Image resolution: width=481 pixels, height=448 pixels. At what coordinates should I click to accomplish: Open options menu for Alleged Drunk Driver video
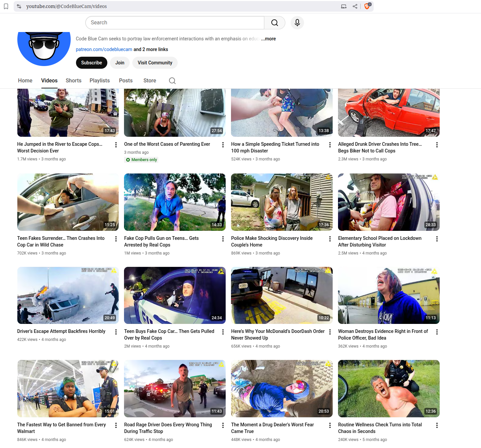click(437, 145)
